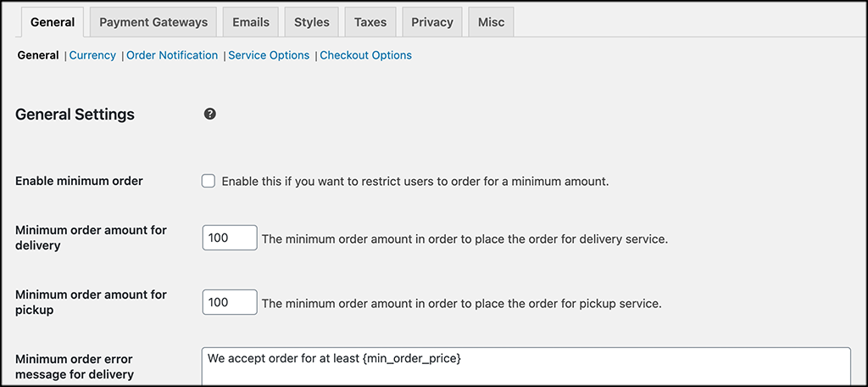This screenshot has height=387, width=868.
Task: Select the General main tab
Action: click(x=53, y=22)
